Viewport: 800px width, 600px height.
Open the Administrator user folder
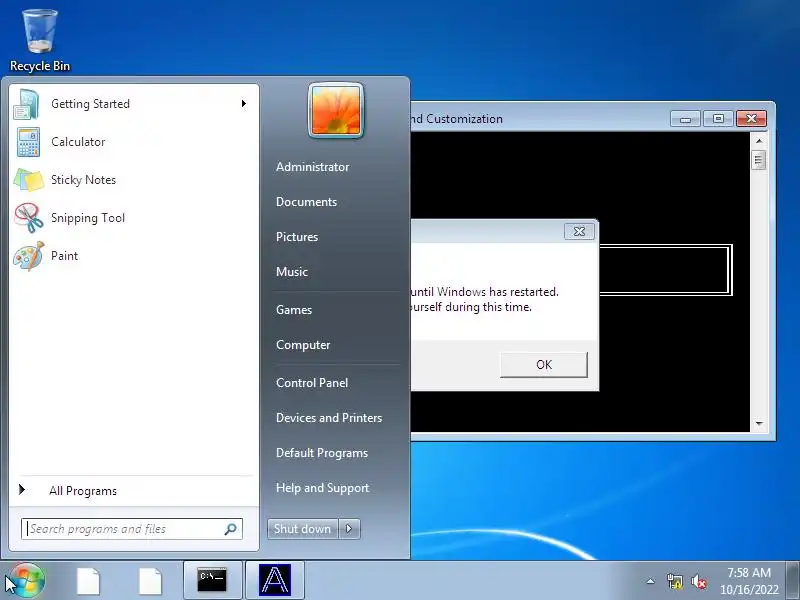tap(312, 167)
